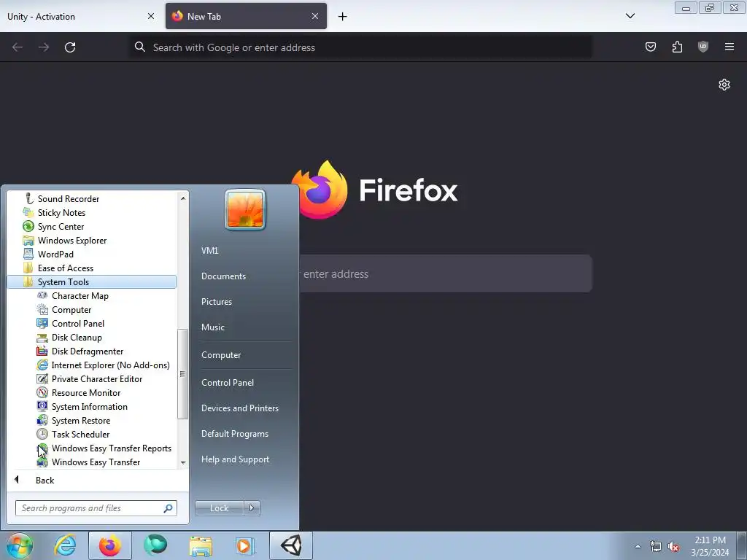
Task: Open the Pocket save icon
Action: click(x=650, y=47)
